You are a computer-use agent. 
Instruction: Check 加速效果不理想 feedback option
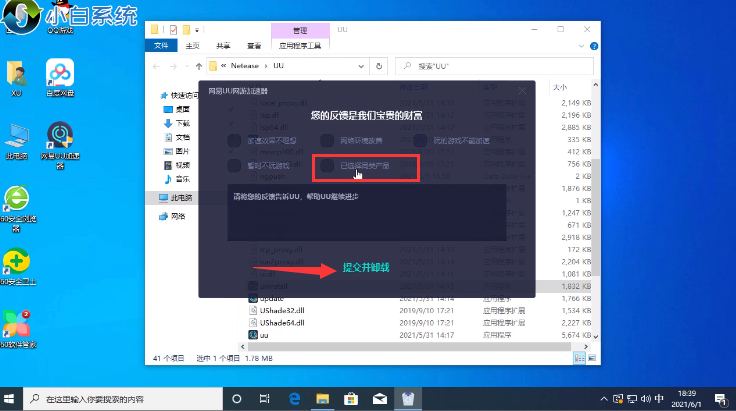(x=234, y=140)
